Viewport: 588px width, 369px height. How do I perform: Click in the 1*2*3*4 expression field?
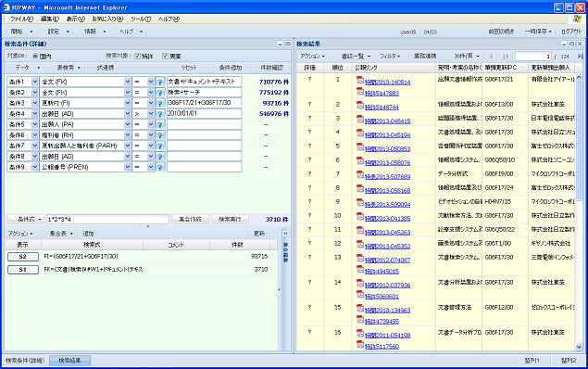[x=107, y=219]
